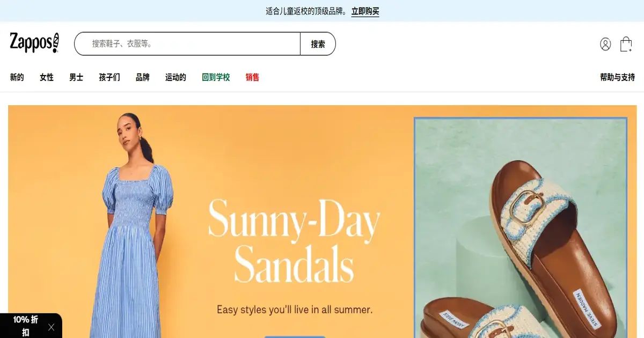
Task: Go to 回到学校 section
Action: pos(216,77)
